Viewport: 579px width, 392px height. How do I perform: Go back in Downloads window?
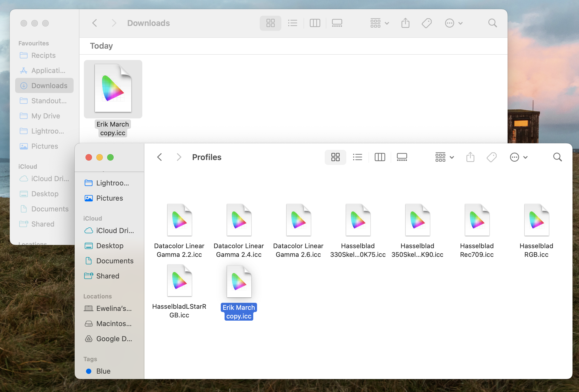pos(94,23)
